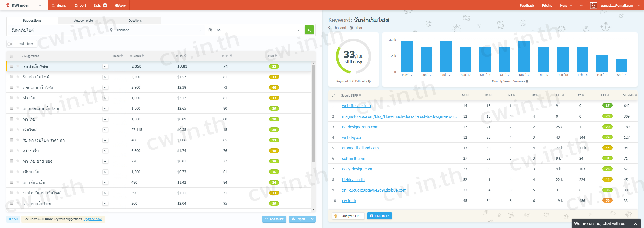
Task: Click the star icon beside รับทำเว็บไซต์ row
Action: click(x=18, y=66)
